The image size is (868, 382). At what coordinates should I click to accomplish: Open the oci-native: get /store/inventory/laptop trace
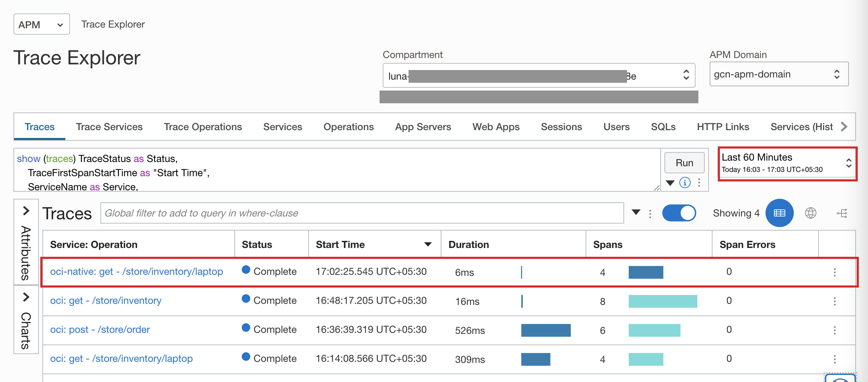tap(137, 271)
